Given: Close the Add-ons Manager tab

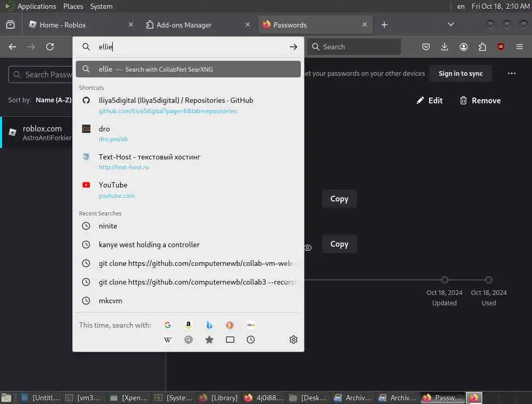Looking at the screenshot, I should point(248,24).
